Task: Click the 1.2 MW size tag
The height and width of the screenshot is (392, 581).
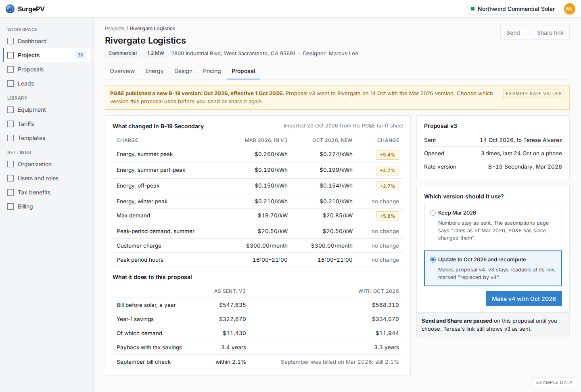Action: pyautogui.click(x=156, y=53)
